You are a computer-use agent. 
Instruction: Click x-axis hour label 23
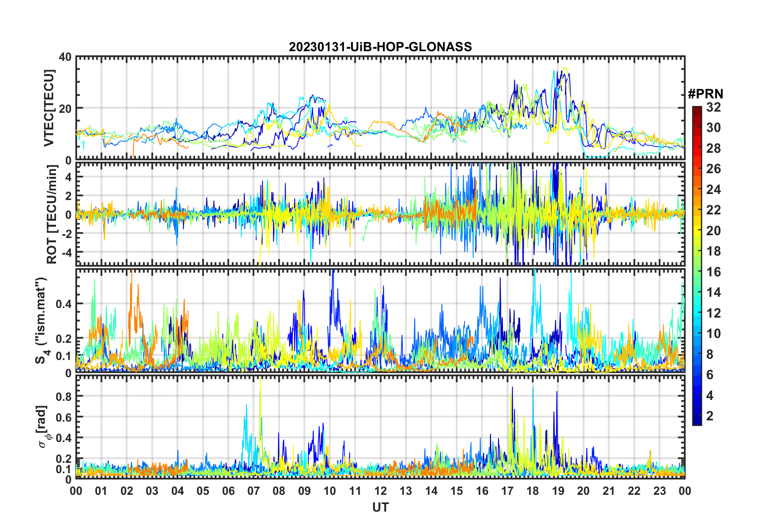pos(660,491)
